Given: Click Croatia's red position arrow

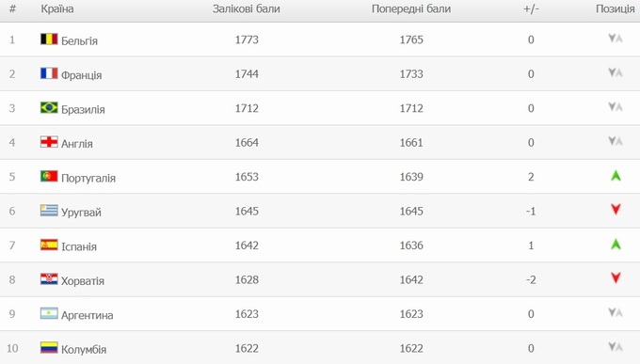Looking at the screenshot, I should (616, 277).
